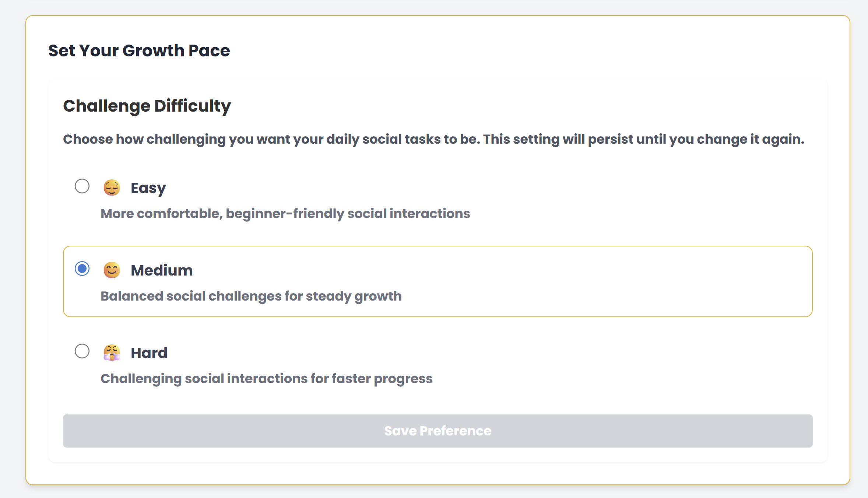
Task: Choose the Hard radio button
Action: click(x=82, y=351)
